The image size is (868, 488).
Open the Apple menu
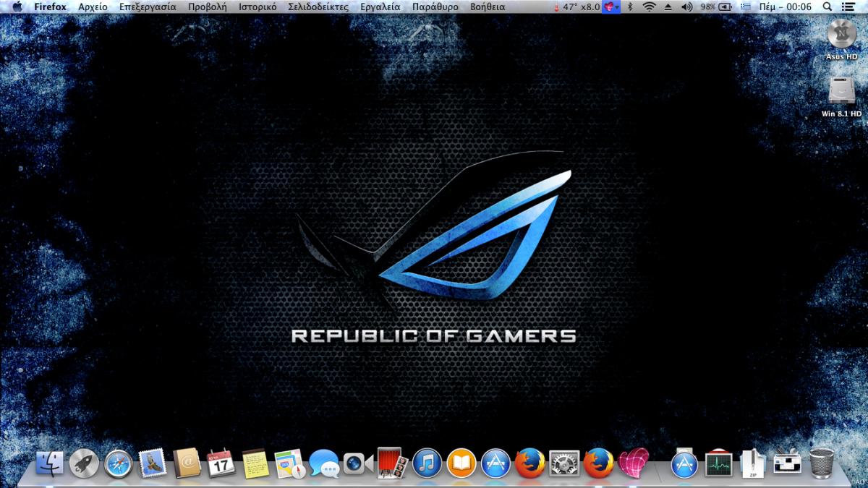[x=17, y=7]
